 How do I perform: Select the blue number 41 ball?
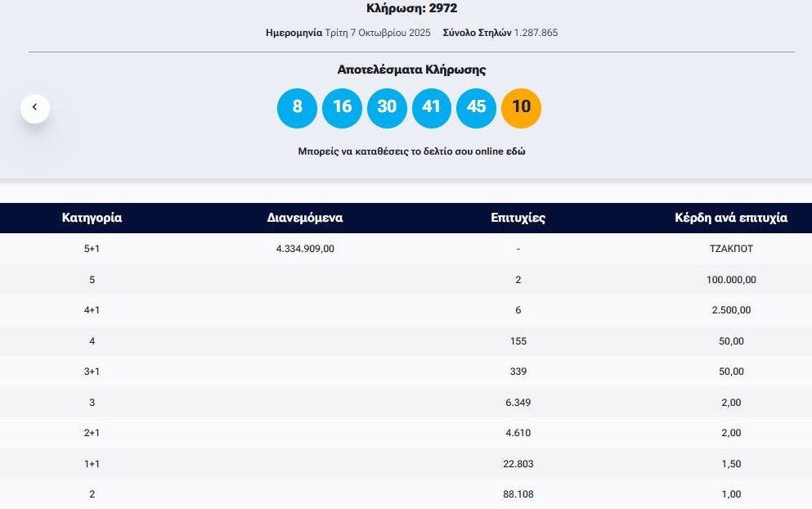[x=432, y=107]
